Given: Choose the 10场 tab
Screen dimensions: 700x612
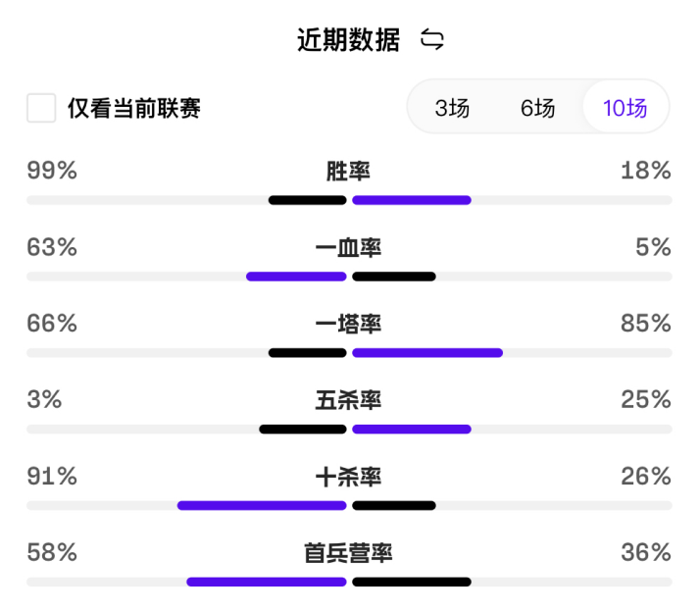Looking at the screenshot, I should 625,107.
